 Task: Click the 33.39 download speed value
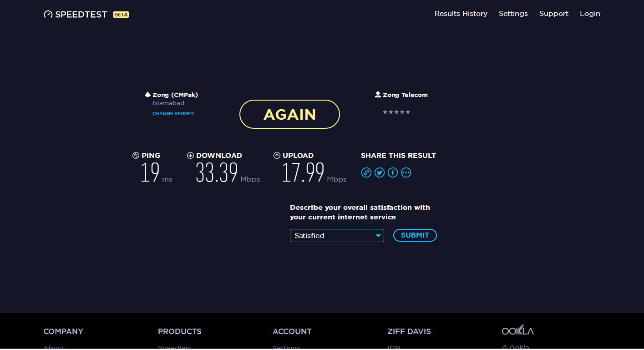pyautogui.click(x=217, y=172)
